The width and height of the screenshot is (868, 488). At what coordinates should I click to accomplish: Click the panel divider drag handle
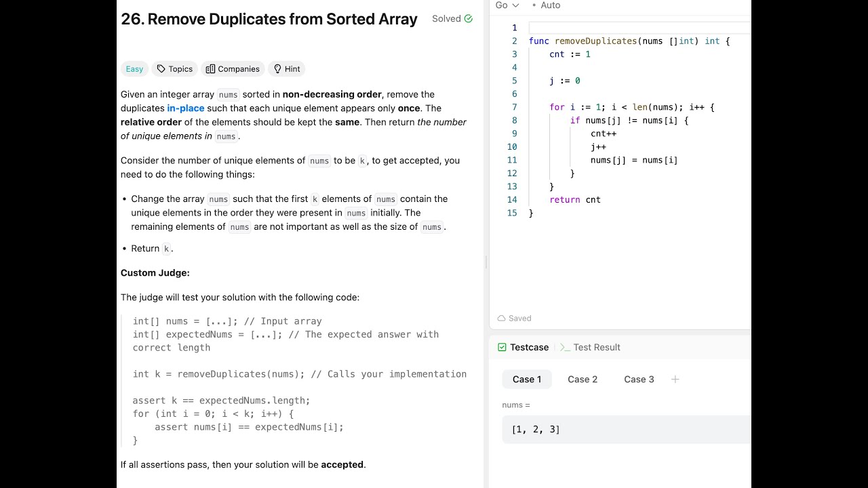486,263
